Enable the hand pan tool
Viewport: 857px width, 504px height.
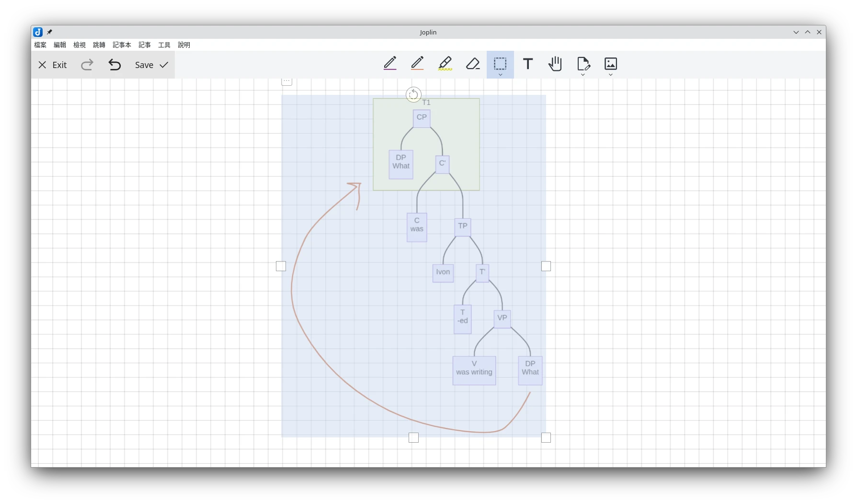555,64
